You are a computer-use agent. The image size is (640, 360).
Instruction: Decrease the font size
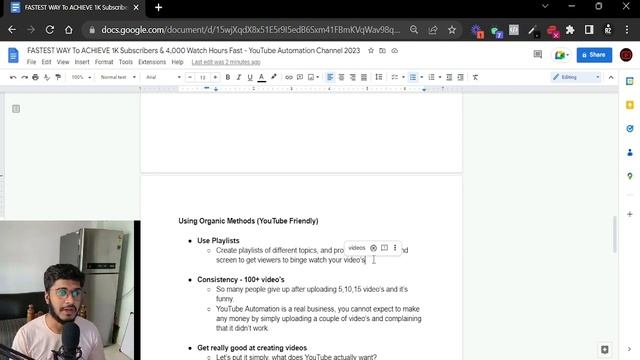[x=190, y=77]
